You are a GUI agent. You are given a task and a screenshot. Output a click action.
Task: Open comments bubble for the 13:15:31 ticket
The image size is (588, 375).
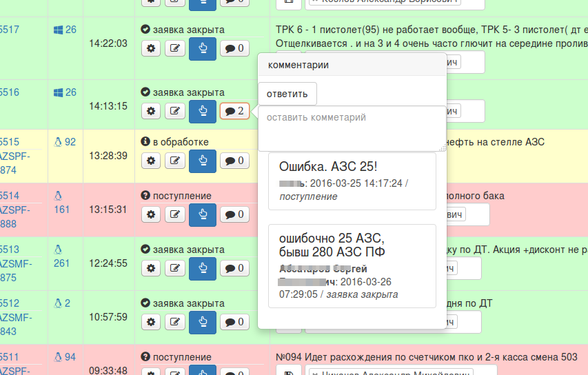pos(235,214)
